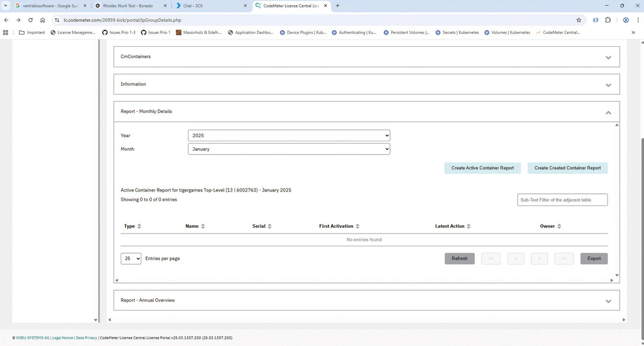
Task: Click the Sub-Text Filter input field
Action: pyautogui.click(x=562, y=200)
